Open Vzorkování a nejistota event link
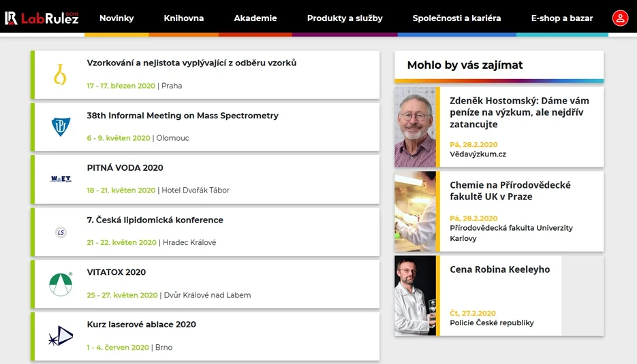 pos(191,63)
